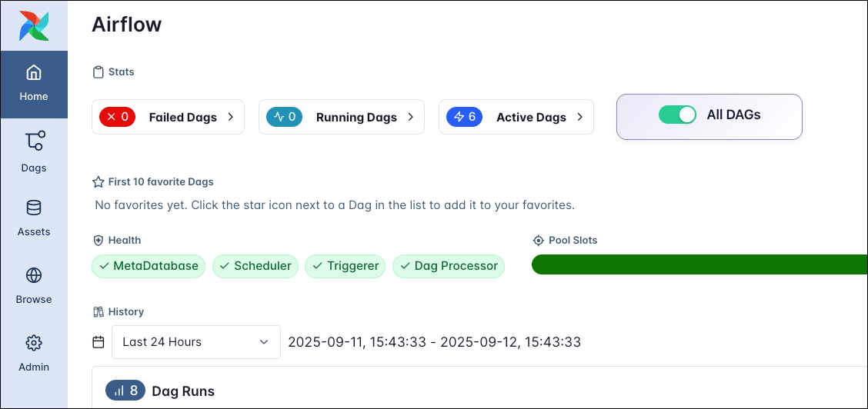This screenshot has height=409, width=868.
Task: Open the Assets database icon
Action: click(34, 208)
